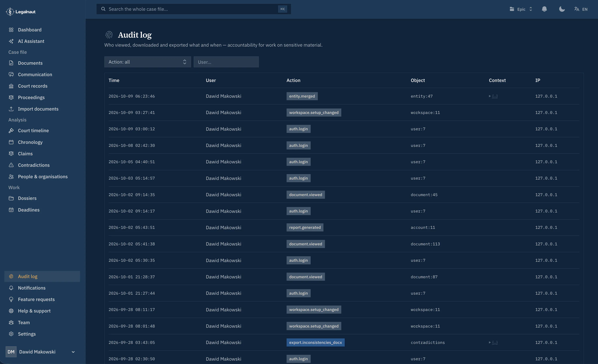Click the People & organisations icon

11,177
